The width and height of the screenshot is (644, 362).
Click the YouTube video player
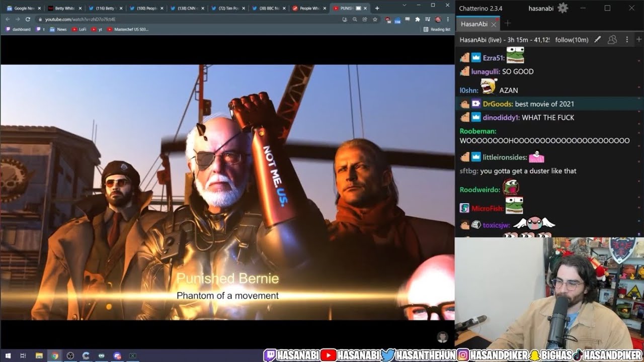coord(227,192)
